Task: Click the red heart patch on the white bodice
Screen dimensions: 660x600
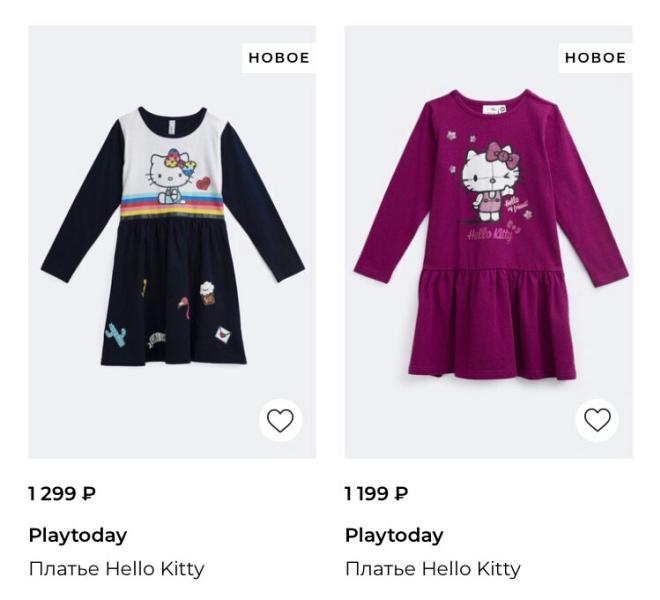Action: (204, 184)
